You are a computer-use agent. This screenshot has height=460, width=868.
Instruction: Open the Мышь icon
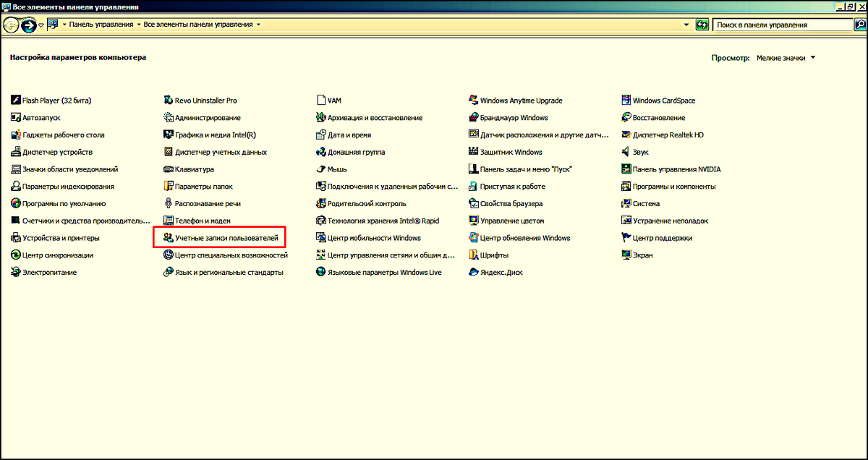[322, 169]
